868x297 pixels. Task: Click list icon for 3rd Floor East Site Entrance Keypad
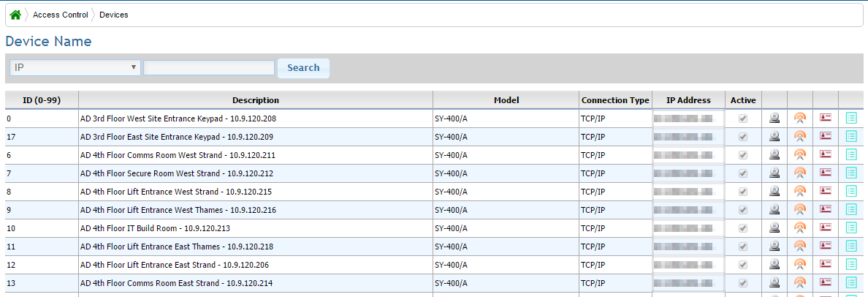tap(851, 136)
